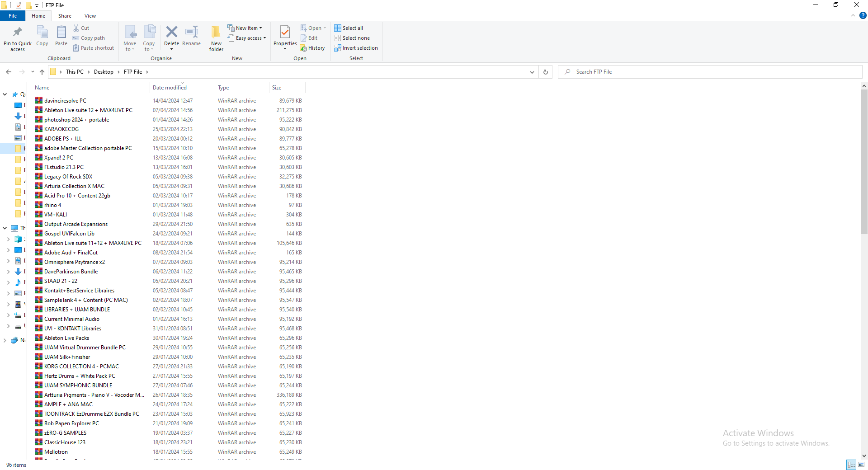
Task: Click the Rename ribbon icon
Action: (x=192, y=32)
